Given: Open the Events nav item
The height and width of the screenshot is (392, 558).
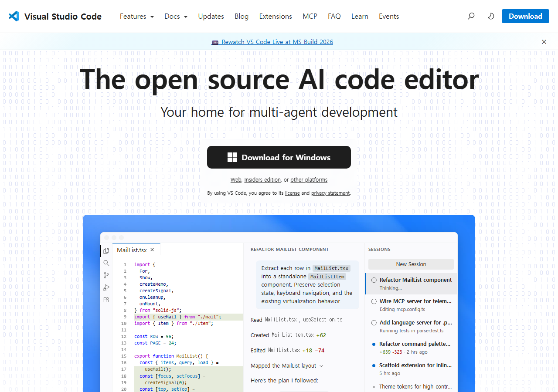Looking at the screenshot, I should [389, 16].
